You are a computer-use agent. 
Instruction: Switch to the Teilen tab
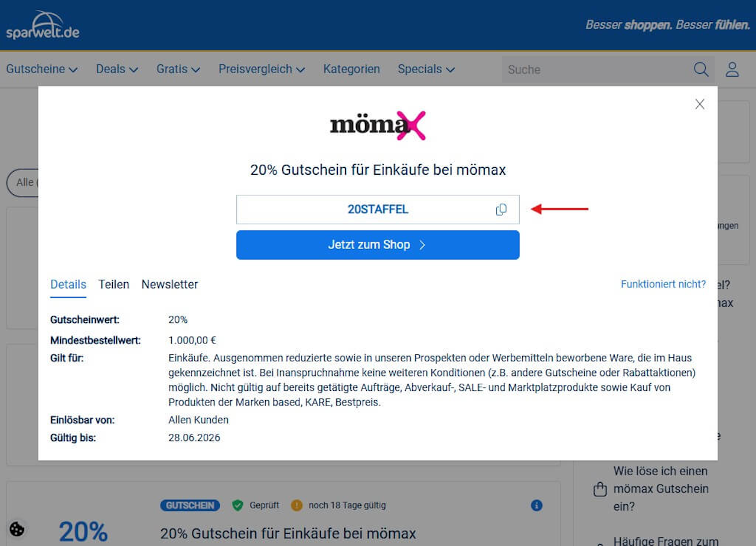pyautogui.click(x=114, y=285)
